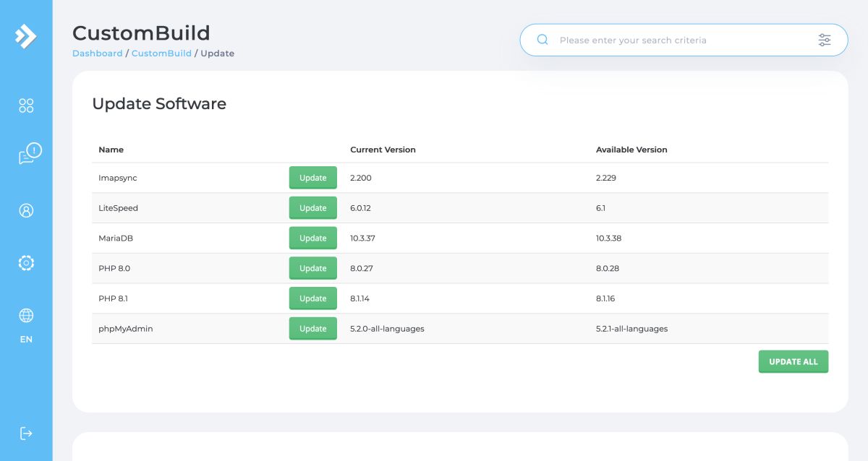Screen dimensions: 868x461
Task: Click the magnifier search icon
Action: tap(542, 40)
